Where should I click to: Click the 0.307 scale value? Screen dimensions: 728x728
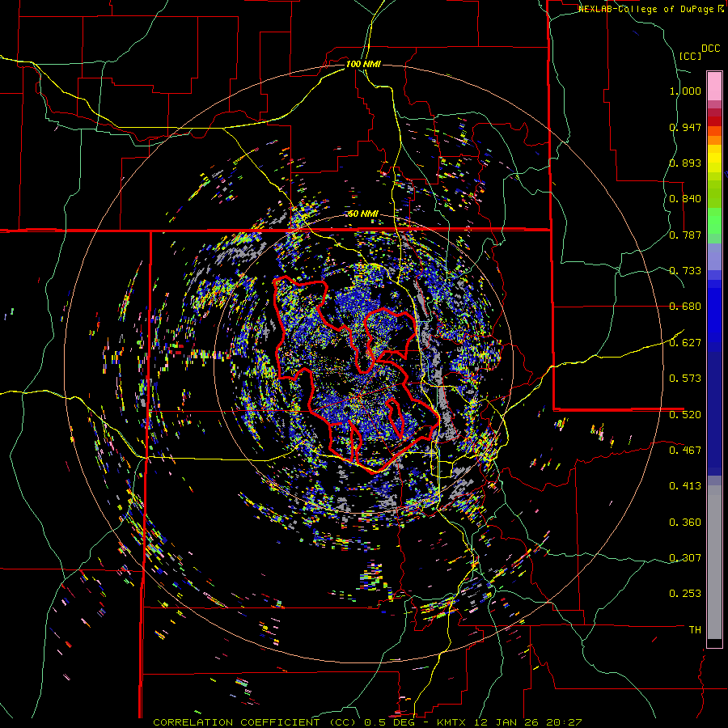685,558
